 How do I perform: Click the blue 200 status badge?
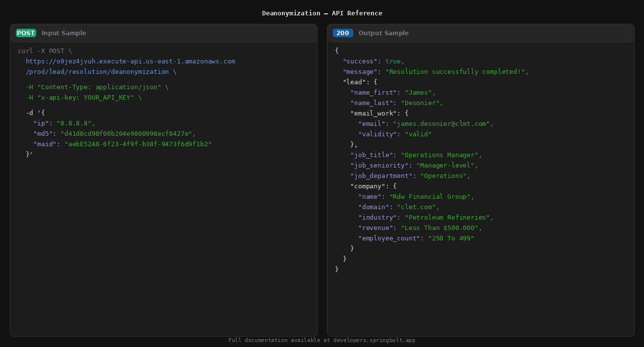click(x=343, y=33)
